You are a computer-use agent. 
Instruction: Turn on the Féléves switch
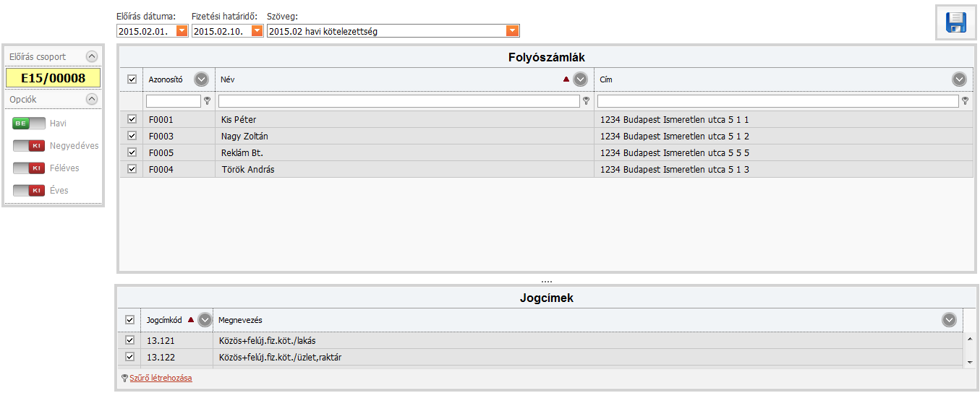click(29, 168)
